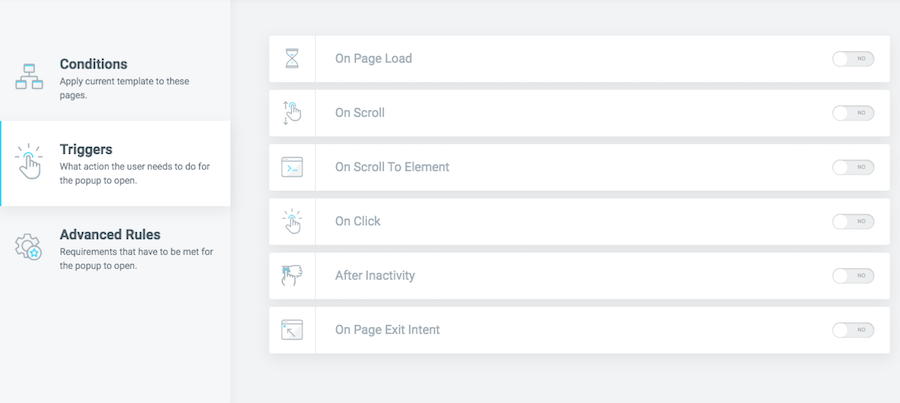Click the Triggers pointing hand icon
Viewport: 900px width, 403px height.
tap(29, 162)
